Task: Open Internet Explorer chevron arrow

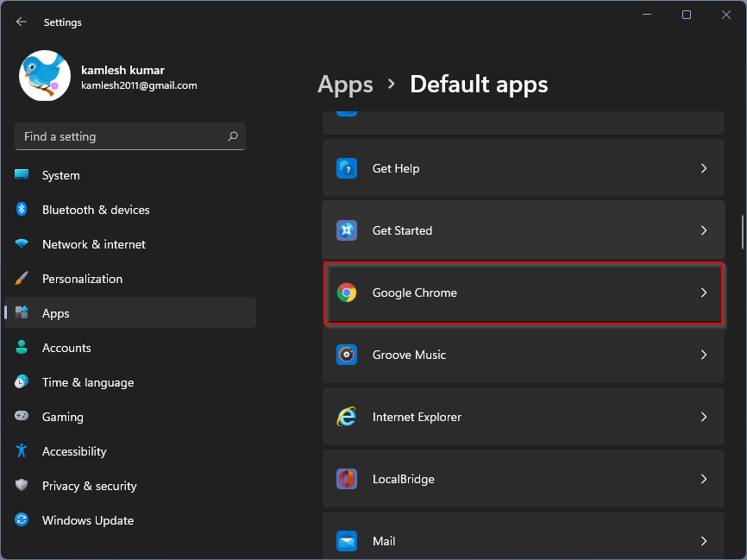Action: click(x=704, y=417)
